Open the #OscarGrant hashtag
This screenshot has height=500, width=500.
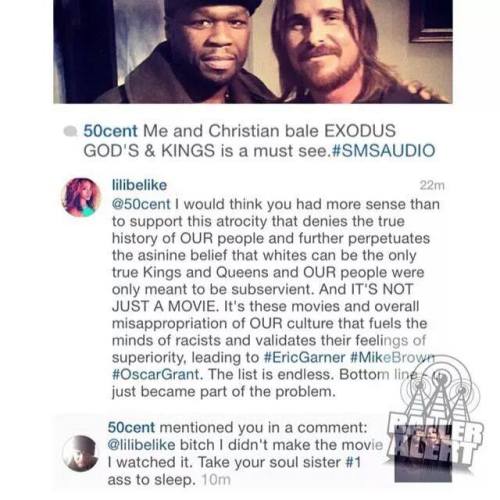click(156, 374)
